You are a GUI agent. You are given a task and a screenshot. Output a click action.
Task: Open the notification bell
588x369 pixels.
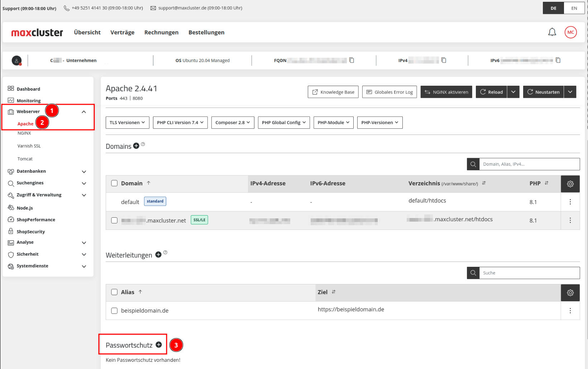tap(552, 32)
